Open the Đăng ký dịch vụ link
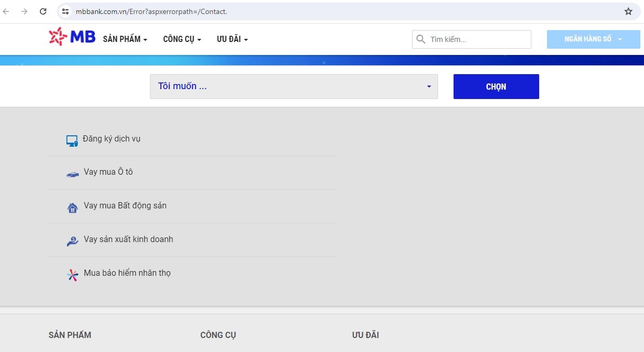644x352 pixels. pos(112,139)
